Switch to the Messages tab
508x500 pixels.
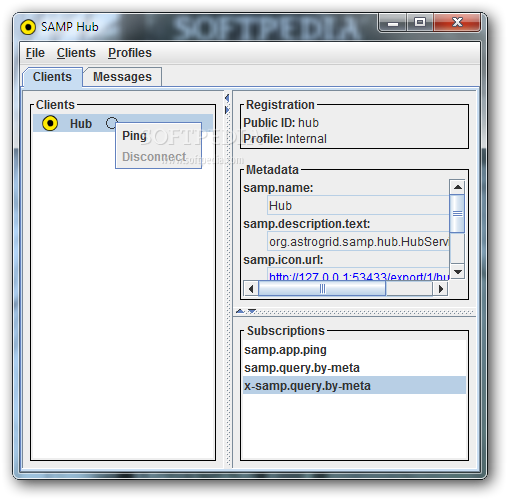(x=122, y=77)
